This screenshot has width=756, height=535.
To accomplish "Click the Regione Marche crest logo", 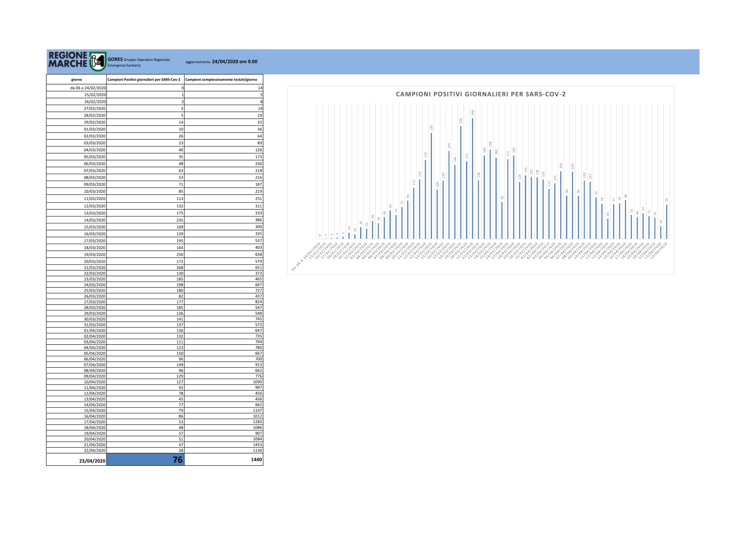I will point(98,61).
